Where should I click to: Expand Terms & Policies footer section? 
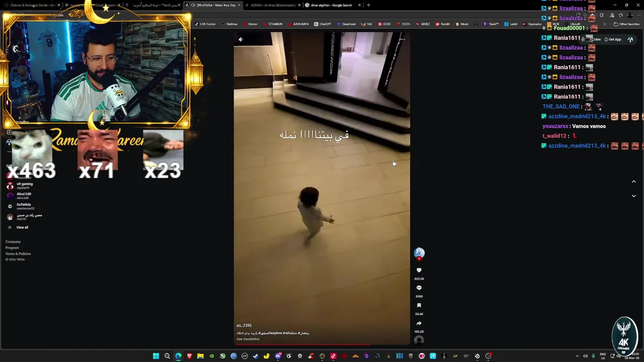[x=18, y=254]
